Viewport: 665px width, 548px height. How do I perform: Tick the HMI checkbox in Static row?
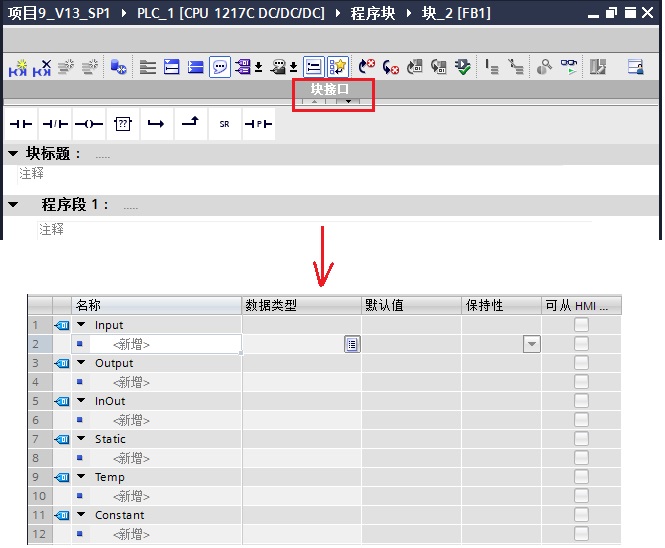[581, 439]
